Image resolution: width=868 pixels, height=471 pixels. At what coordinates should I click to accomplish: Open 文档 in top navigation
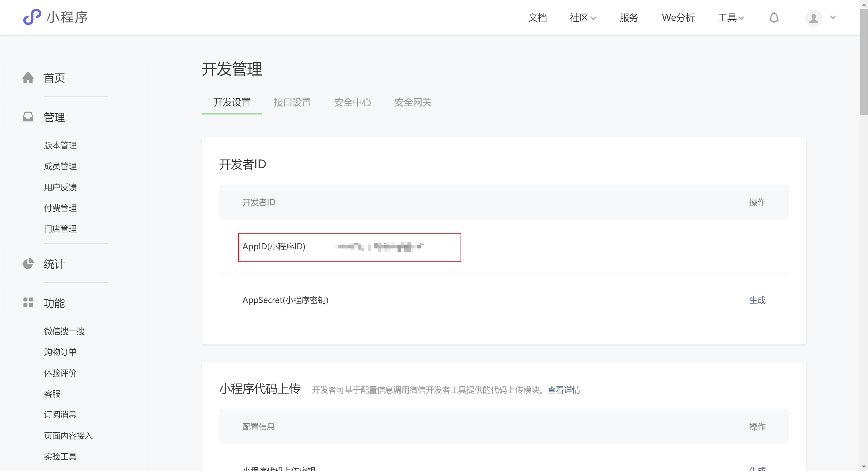click(x=537, y=17)
